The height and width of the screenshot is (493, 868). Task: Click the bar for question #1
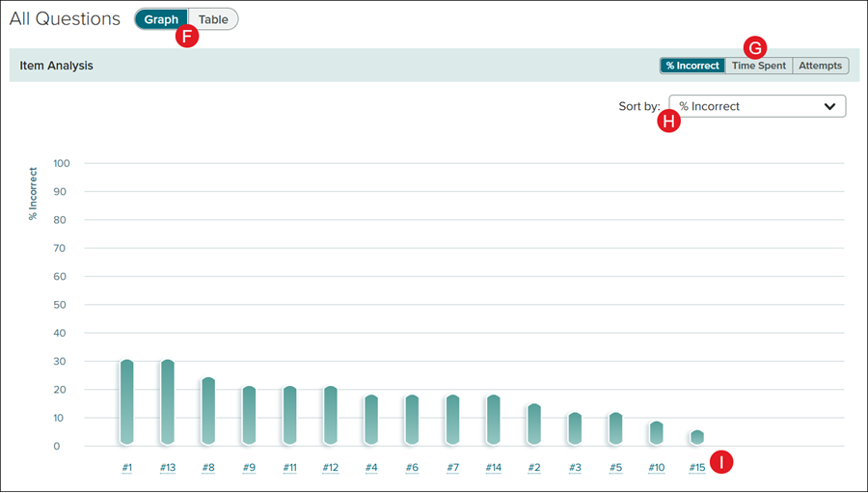(x=126, y=401)
